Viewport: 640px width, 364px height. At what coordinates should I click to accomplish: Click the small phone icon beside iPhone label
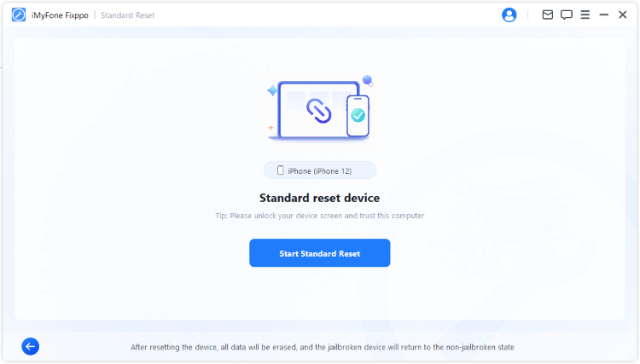(279, 170)
